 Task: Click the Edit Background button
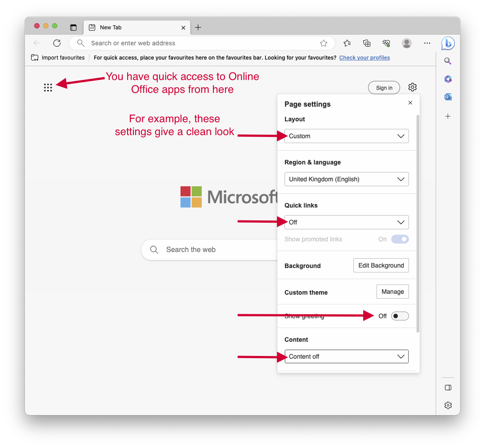click(381, 265)
